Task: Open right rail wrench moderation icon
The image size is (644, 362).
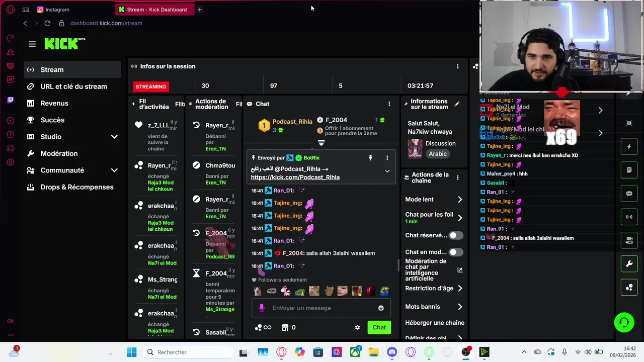Action: point(629,264)
